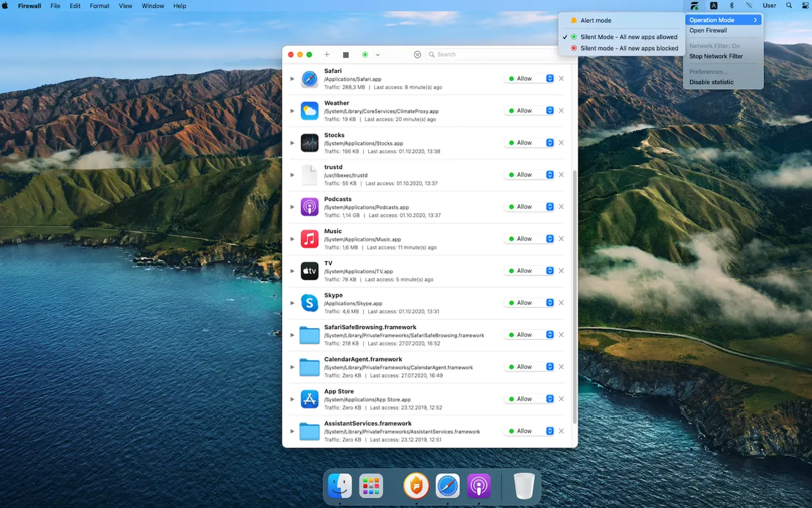Click the add rule plus icon in toolbar
Screen dimensions: 812x508
click(326, 54)
